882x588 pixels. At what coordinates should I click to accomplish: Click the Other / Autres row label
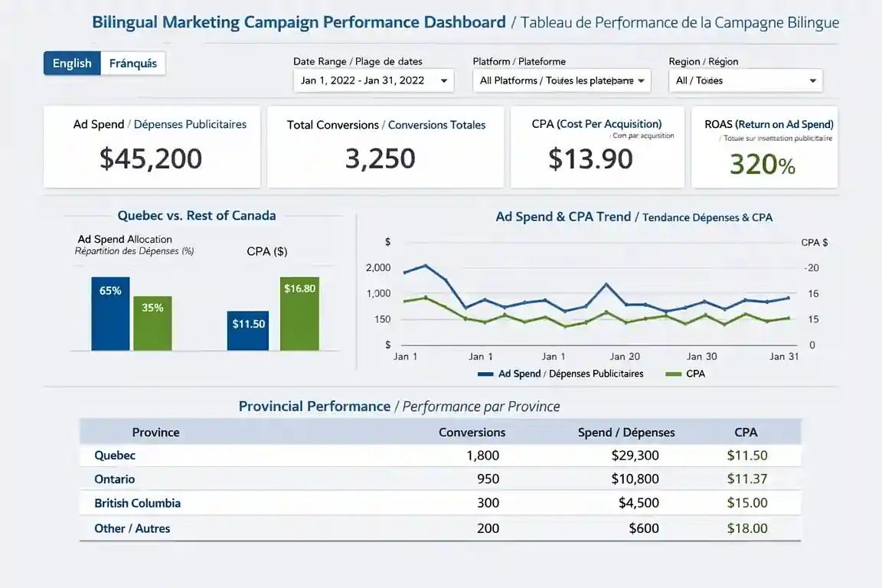[132, 528]
